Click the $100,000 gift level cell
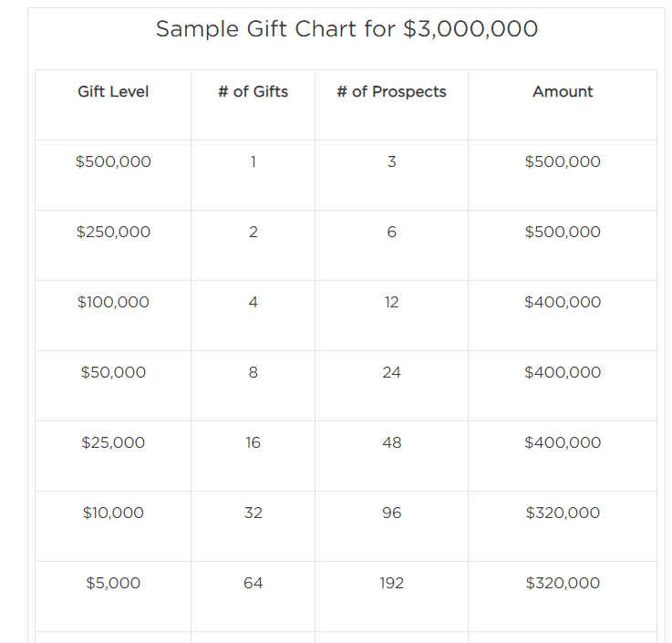The width and height of the screenshot is (672, 643). [x=113, y=303]
